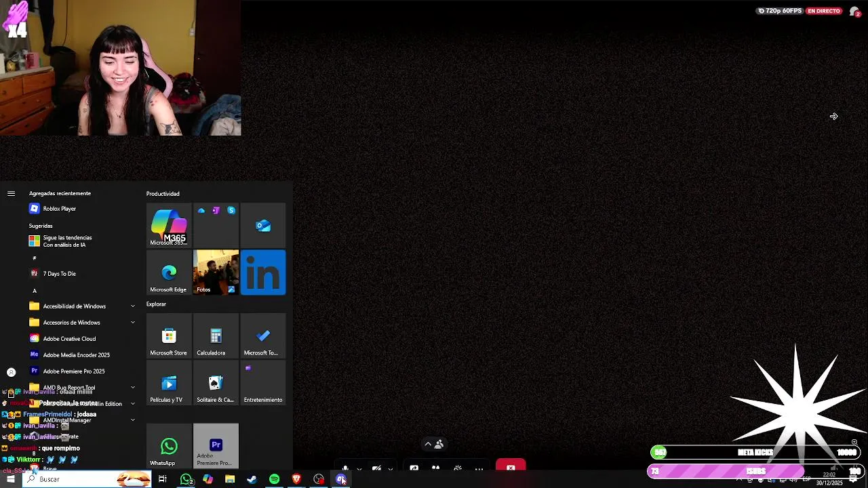Click the 'Sugeridas' section label
Screen dimensions: 868x488
click(x=41, y=226)
